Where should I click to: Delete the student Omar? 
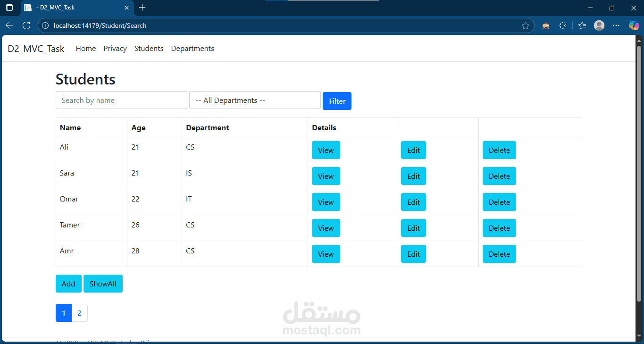pyautogui.click(x=499, y=202)
